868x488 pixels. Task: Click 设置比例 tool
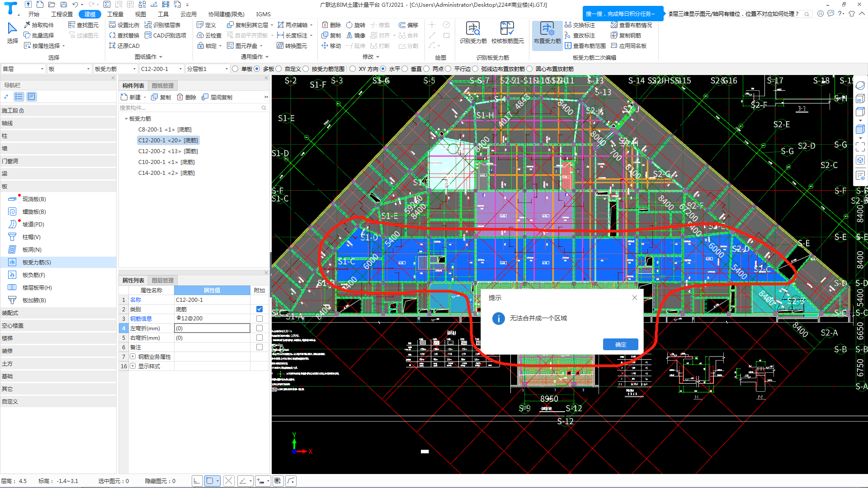(x=124, y=25)
